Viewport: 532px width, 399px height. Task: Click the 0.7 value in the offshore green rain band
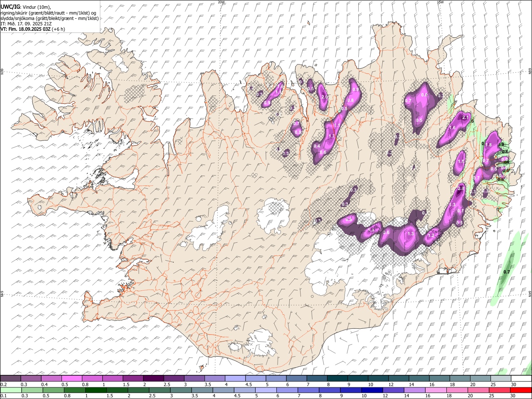coord(507,272)
